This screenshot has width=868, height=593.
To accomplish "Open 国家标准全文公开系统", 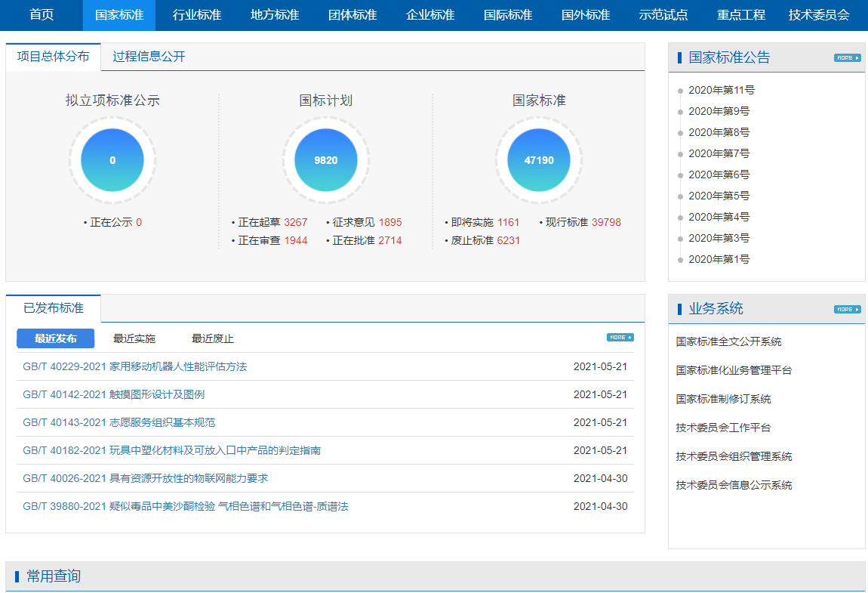I will (x=727, y=341).
